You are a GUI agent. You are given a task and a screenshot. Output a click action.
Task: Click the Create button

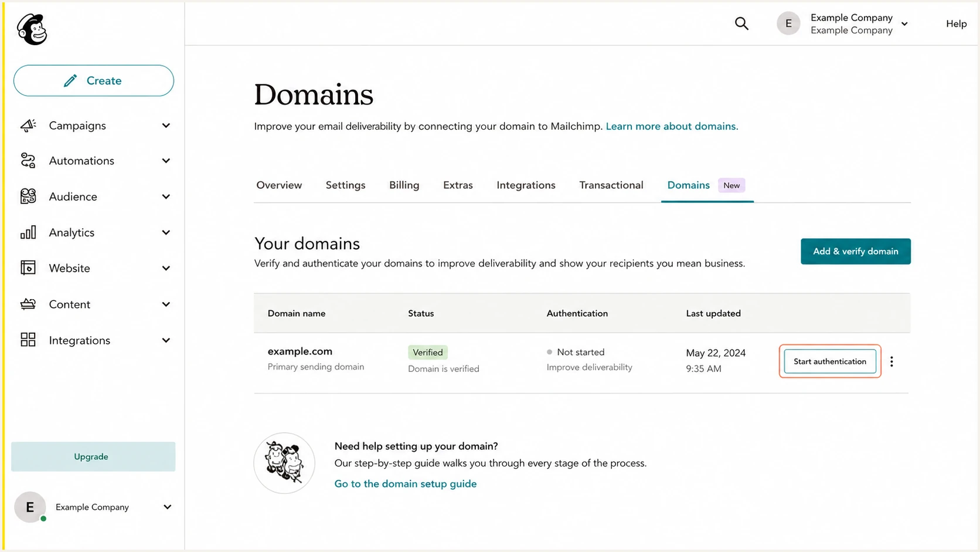(x=94, y=80)
